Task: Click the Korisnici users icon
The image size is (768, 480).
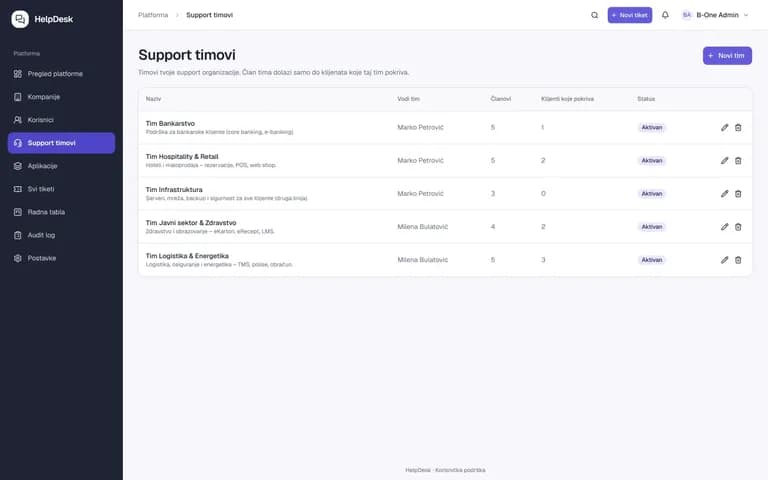Action: [18, 120]
